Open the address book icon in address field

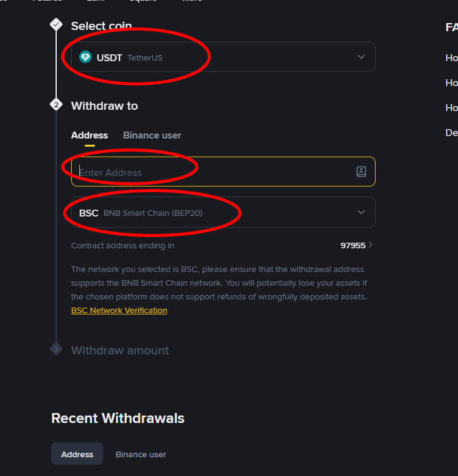point(361,172)
